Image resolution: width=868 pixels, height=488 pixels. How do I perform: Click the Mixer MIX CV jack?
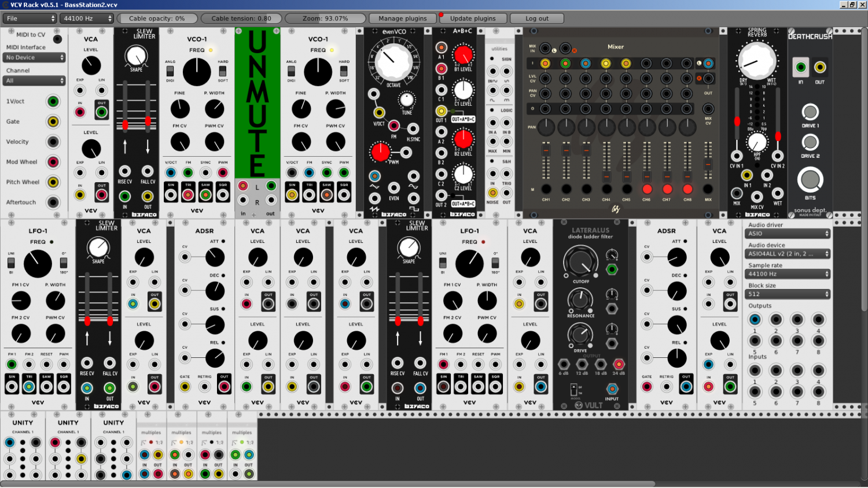point(708,109)
